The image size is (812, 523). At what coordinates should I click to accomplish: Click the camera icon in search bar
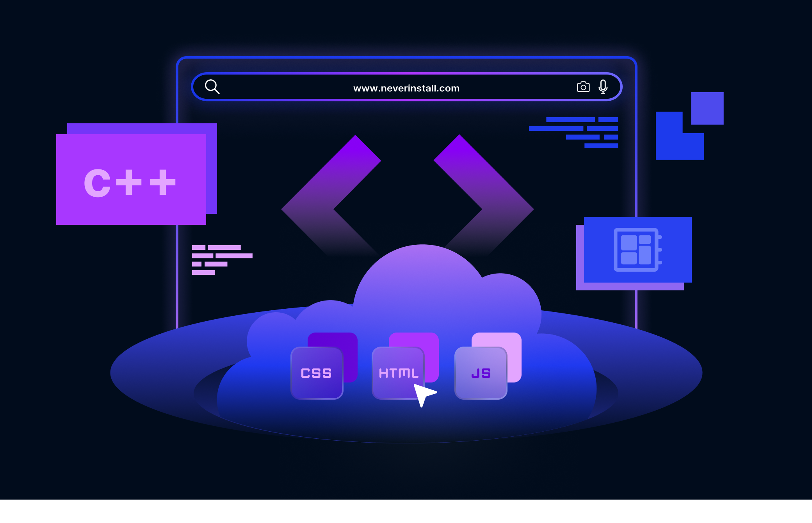coord(583,87)
